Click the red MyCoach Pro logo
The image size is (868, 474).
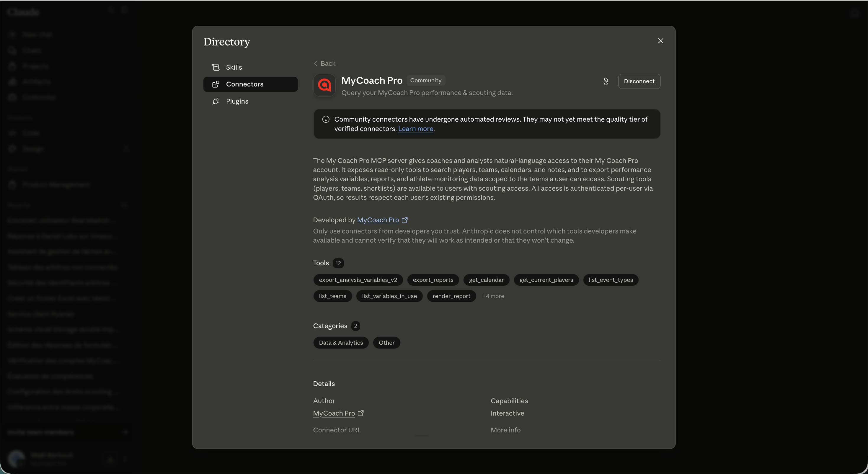(324, 85)
